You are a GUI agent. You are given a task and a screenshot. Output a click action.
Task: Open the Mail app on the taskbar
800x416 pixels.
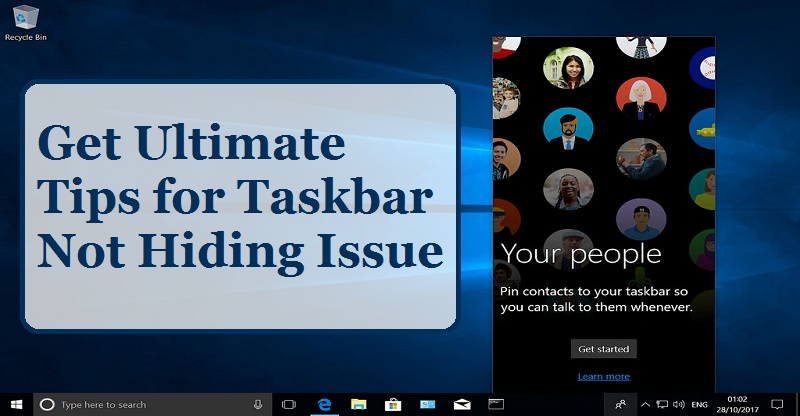pyautogui.click(x=462, y=405)
